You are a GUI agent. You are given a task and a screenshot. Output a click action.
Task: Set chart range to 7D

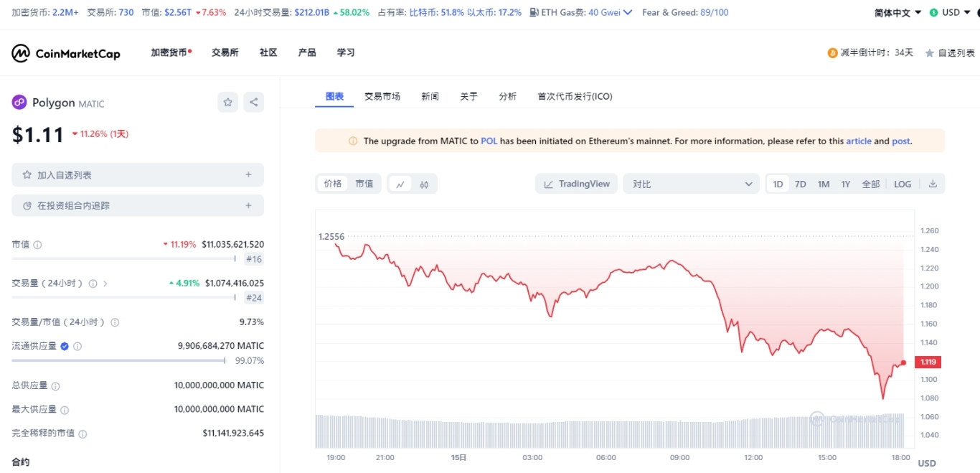(801, 184)
